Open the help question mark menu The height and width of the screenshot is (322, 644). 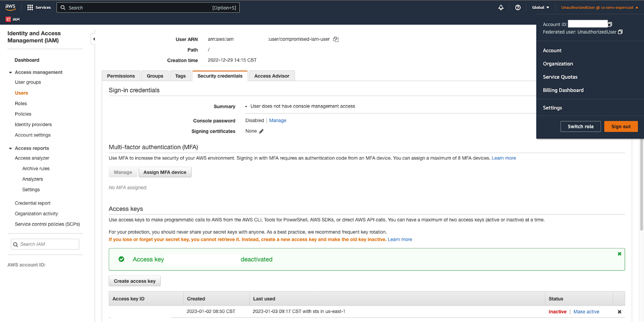tap(518, 7)
